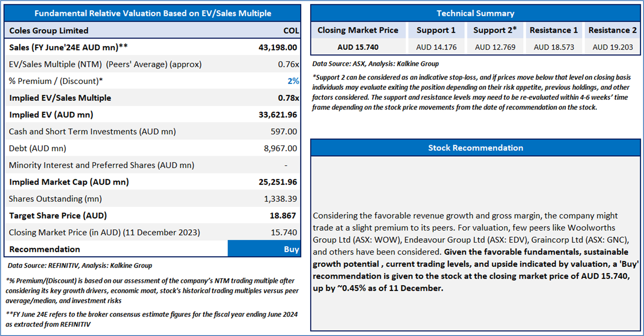Click the 'Fundamental Relative Valuation Based on EV/Sales Multiple' header
Image resolution: width=644 pixels, height=336 pixels.
pos(152,13)
